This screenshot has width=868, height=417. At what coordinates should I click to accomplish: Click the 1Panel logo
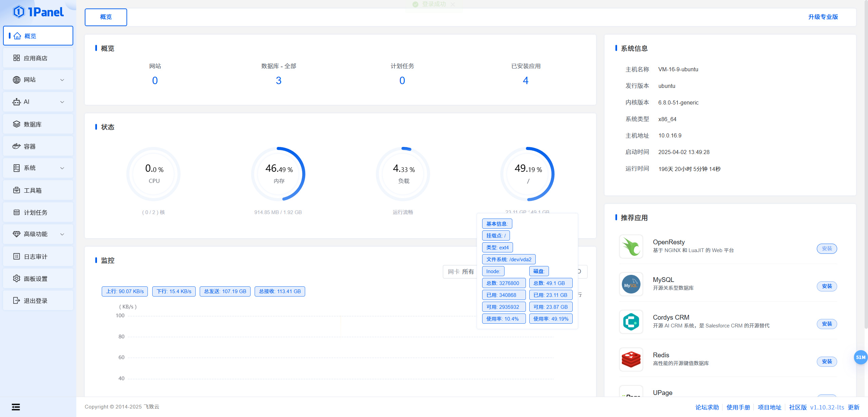tap(38, 12)
